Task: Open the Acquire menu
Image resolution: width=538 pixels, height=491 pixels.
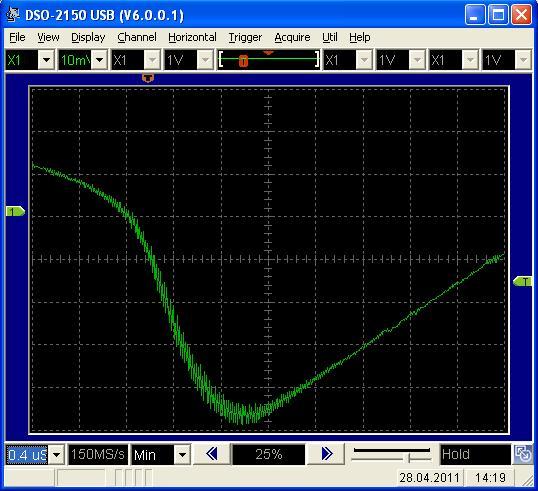Action: tap(292, 37)
